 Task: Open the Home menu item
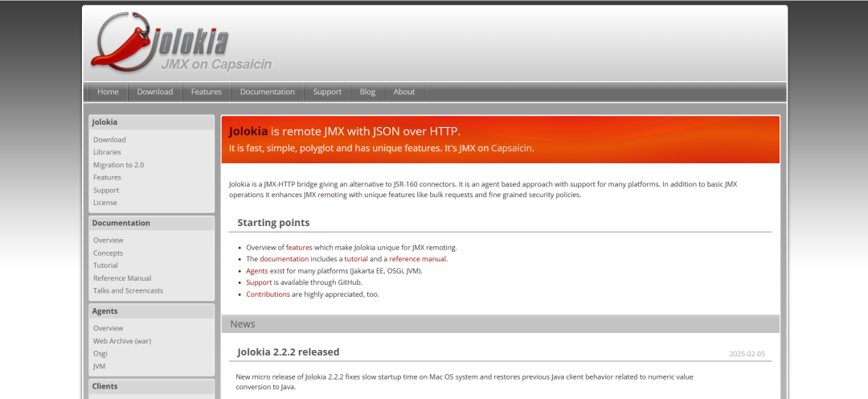pyautogui.click(x=108, y=92)
